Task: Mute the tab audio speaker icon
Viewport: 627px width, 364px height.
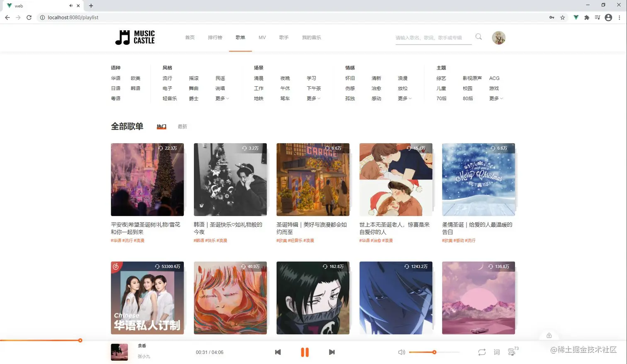Action: coord(71,6)
